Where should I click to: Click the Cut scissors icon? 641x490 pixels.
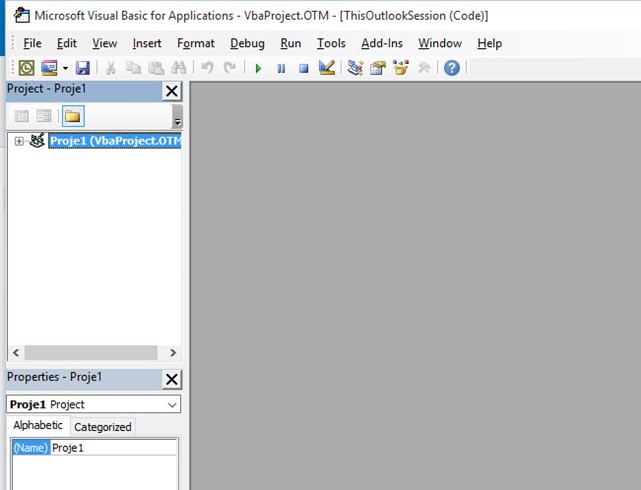(x=110, y=68)
